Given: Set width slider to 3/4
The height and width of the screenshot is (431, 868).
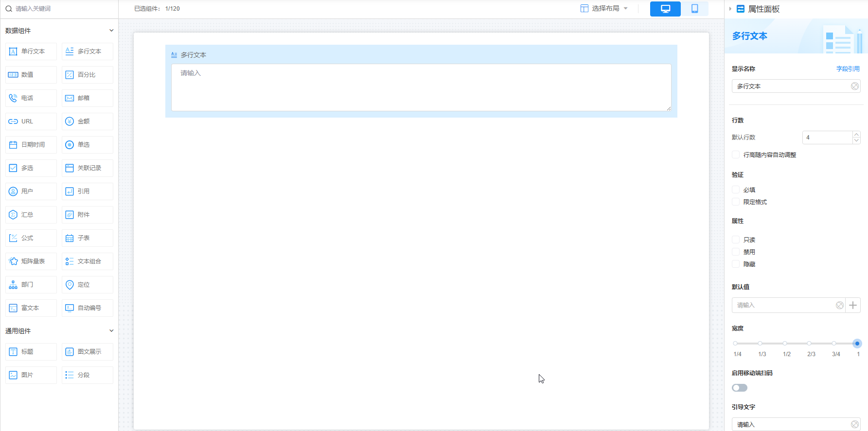Looking at the screenshot, I should [834, 344].
